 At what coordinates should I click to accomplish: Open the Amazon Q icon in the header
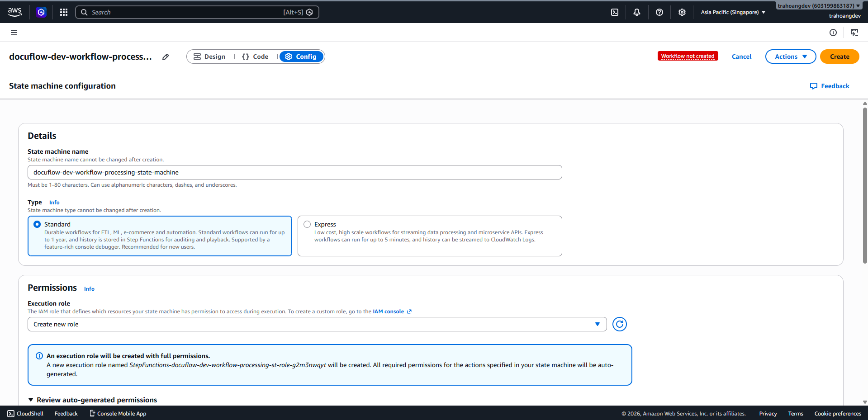click(41, 12)
